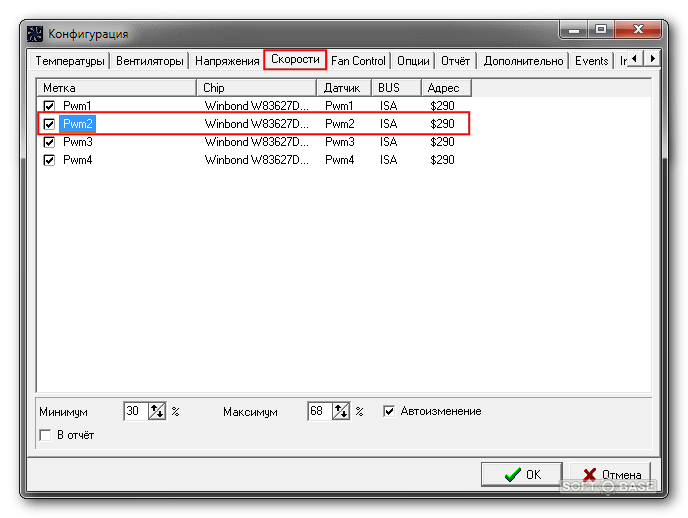Uncheck the Pwm3 checkbox

[x=49, y=142]
